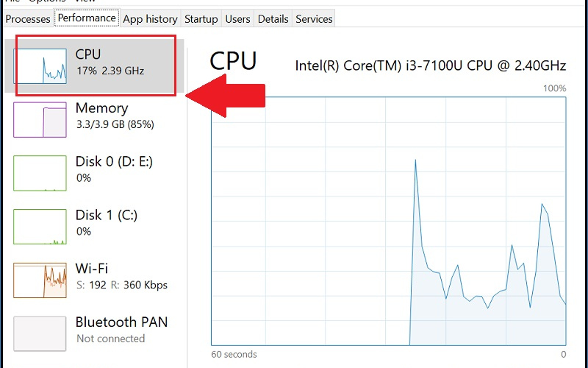Image resolution: width=588 pixels, height=368 pixels.
Task: Open the App history tab
Action: click(150, 19)
